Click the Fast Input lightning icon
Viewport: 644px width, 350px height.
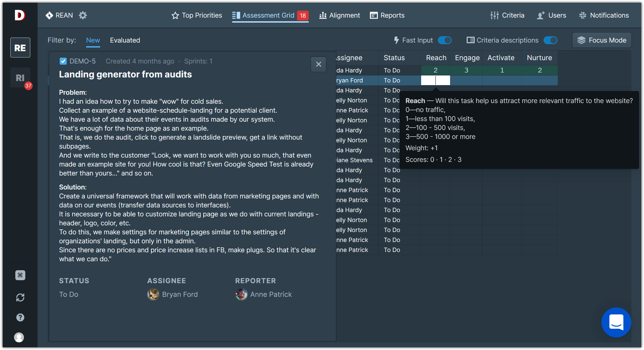coord(396,40)
